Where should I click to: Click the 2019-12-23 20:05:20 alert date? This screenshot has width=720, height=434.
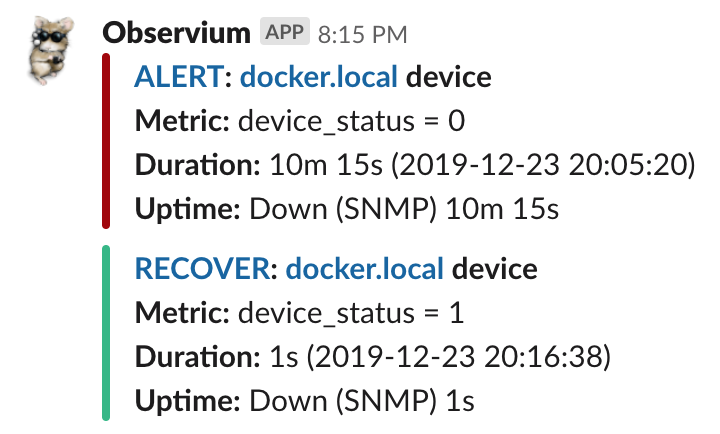tap(543, 165)
